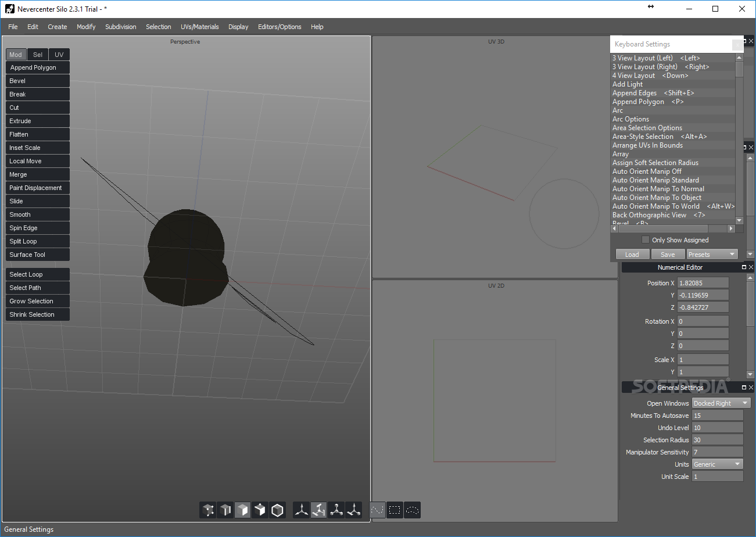The width and height of the screenshot is (756, 537).
Task: Open the Units Generic dropdown
Action: [718, 464]
